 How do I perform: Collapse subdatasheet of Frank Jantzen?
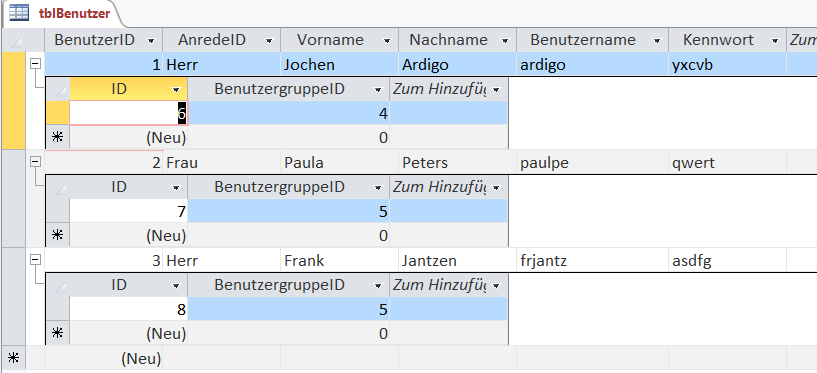tap(35, 259)
